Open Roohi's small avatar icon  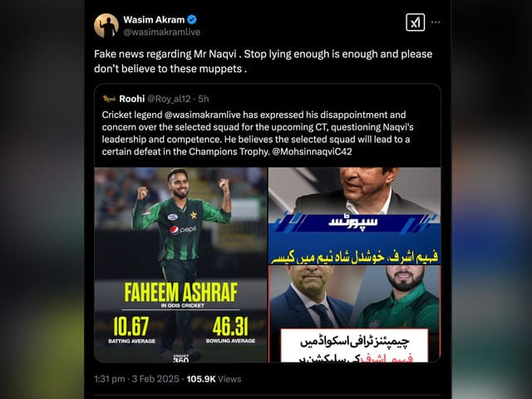click(109, 99)
